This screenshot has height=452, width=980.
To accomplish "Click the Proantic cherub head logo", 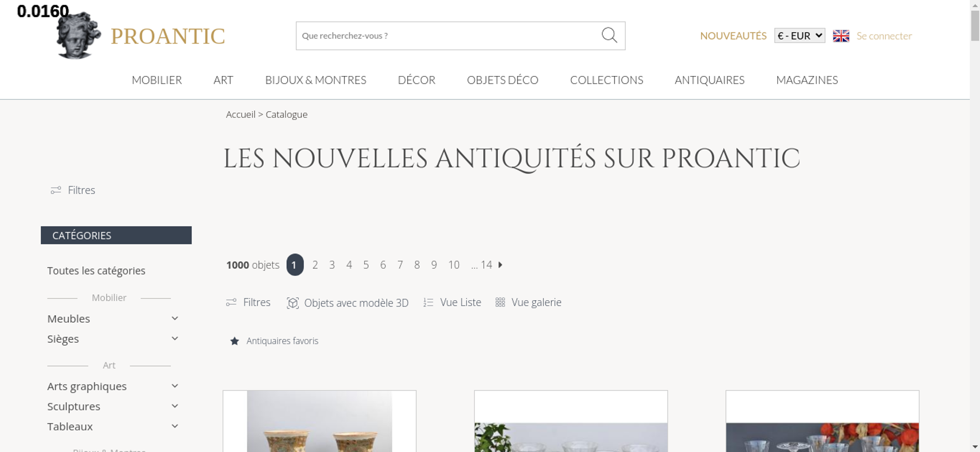I will pyautogui.click(x=78, y=36).
